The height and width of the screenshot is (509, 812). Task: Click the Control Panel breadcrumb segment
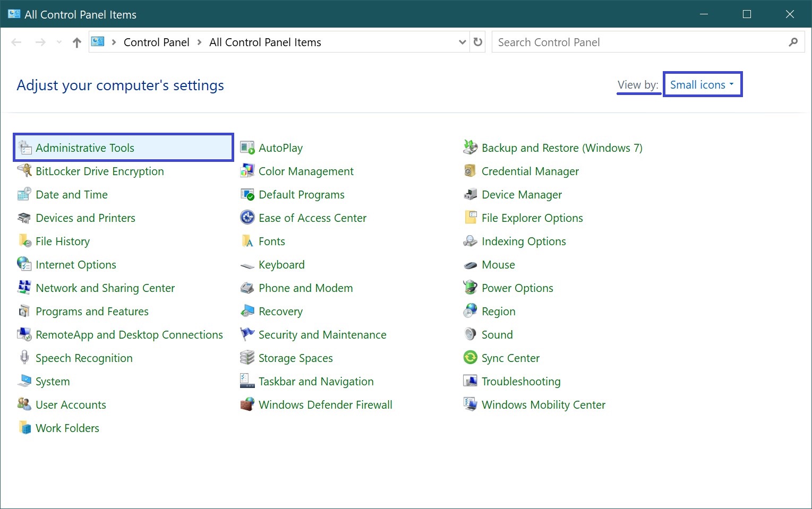tap(157, 42)
